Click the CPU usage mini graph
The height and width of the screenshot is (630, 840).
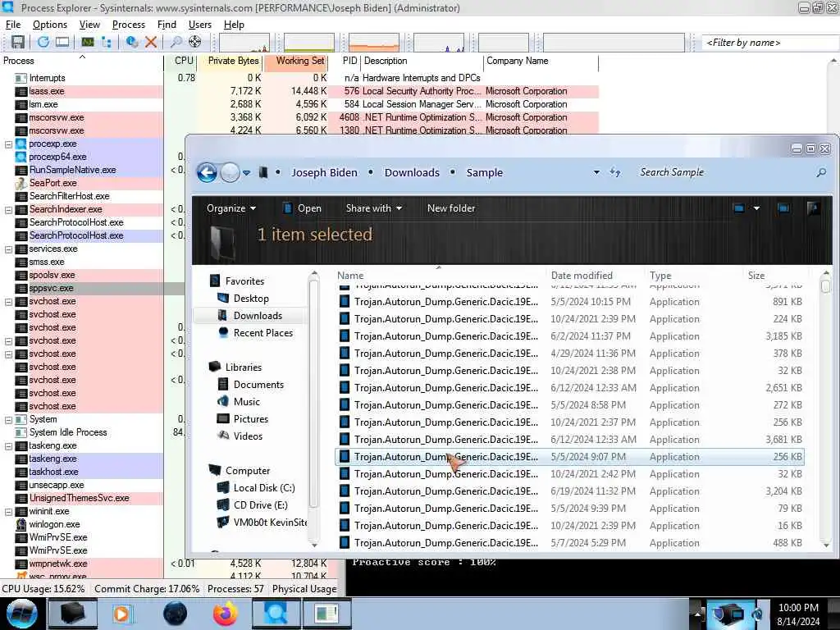pyautogui.click(x=244, y=43)
